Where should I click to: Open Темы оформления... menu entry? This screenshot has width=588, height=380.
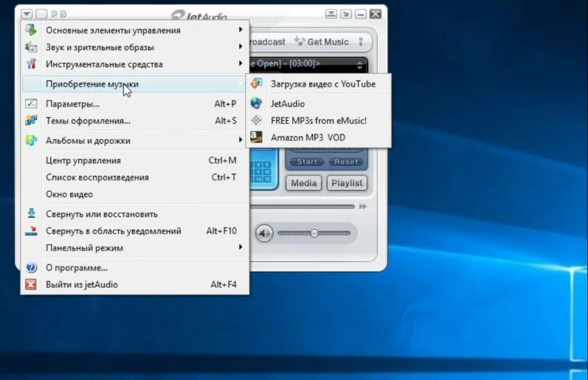(x=135, y=120)
